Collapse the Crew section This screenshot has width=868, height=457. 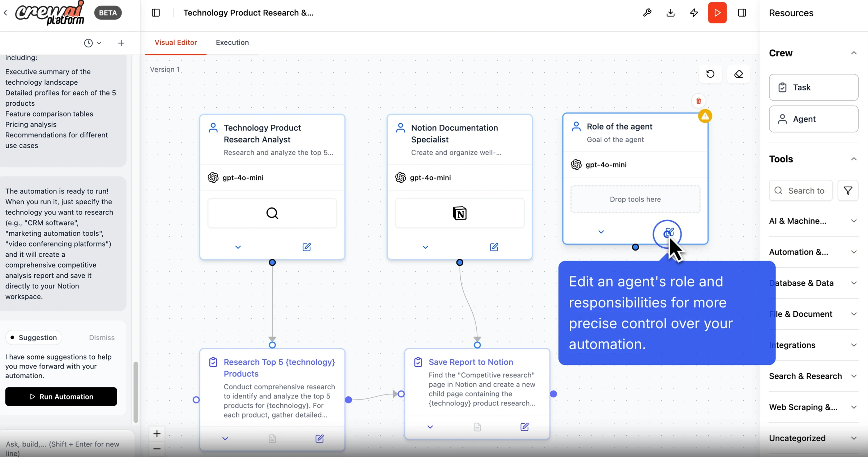(854, 53)
